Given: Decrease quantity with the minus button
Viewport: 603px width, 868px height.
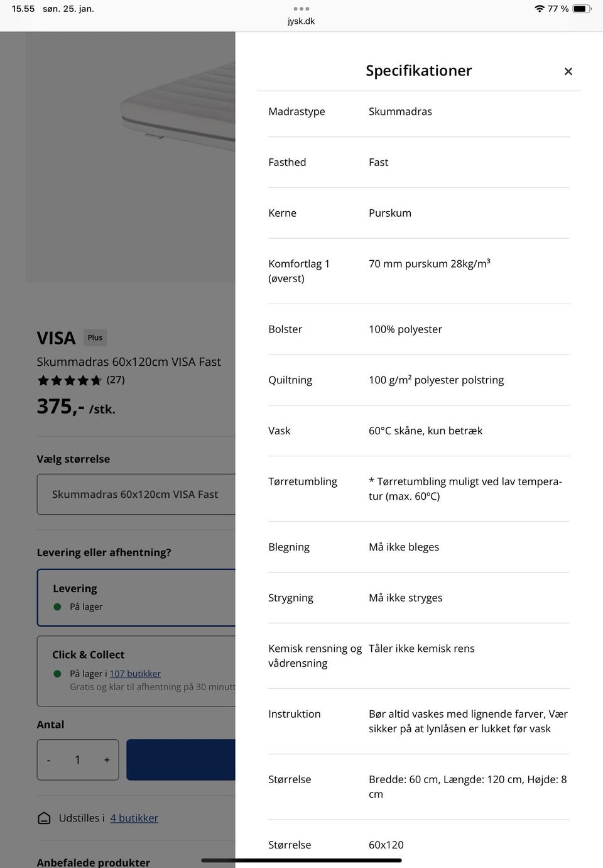Looking at the screenshot, I should 48,760.
